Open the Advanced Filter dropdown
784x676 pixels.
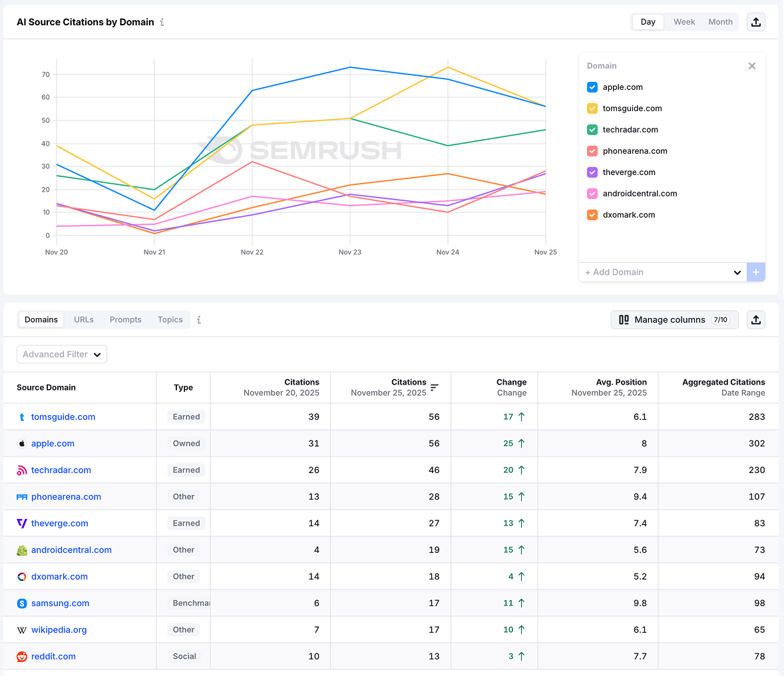[x=61, y=354]
